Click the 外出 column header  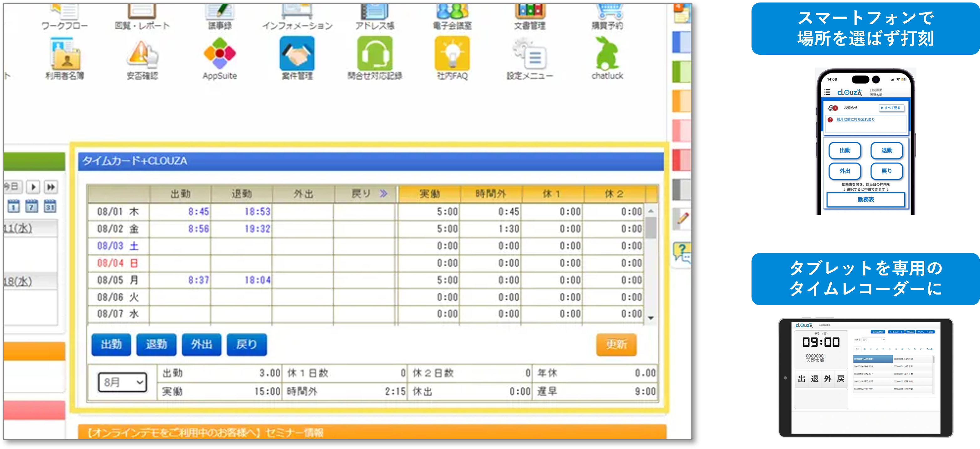pyautogui.click(x=304, y=194)
